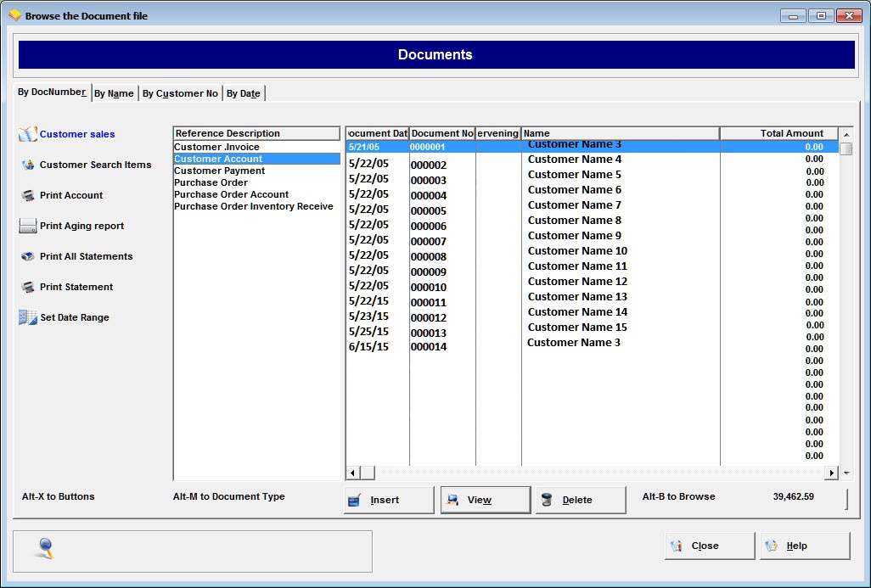Open the By Date tab
The image size is (871, 588).
point(244,93)
